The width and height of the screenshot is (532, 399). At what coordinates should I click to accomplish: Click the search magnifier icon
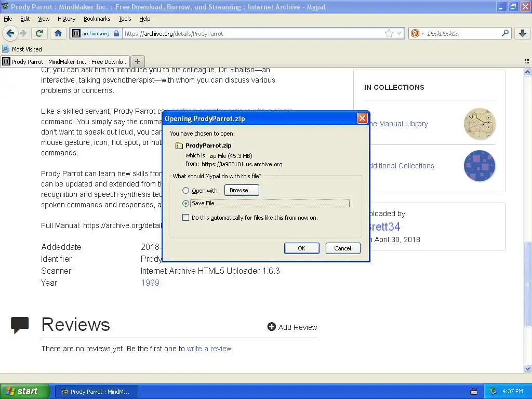click(x=505, y=33)
